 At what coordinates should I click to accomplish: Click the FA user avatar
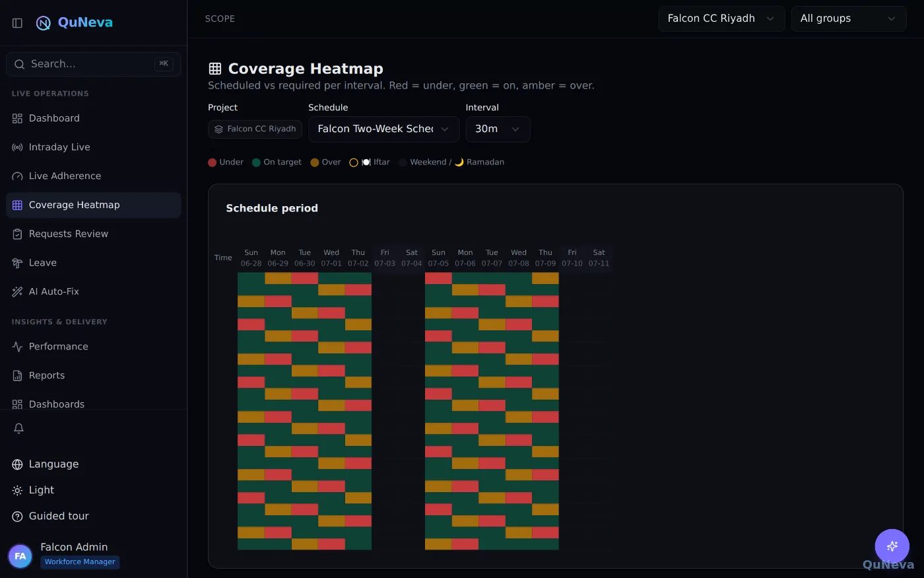20,556
